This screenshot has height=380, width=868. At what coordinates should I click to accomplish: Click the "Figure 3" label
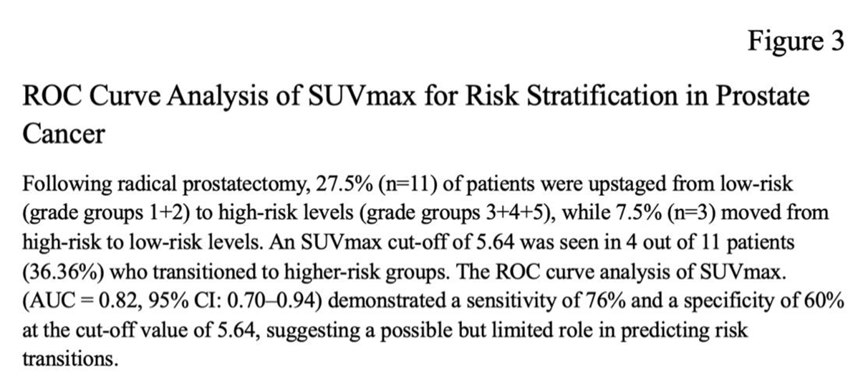click(x=796, y=41)
